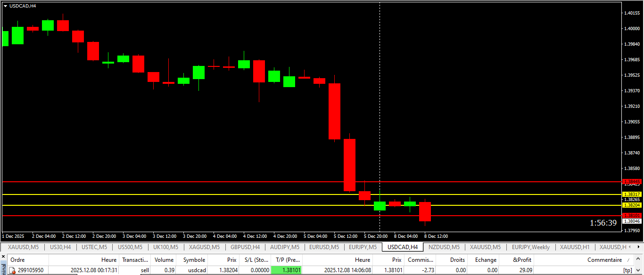Image resolution: width=644 pixels, height=275 pixels.
Task: Open the EURUSD,M5 chart tab
Action: (324, 247)
